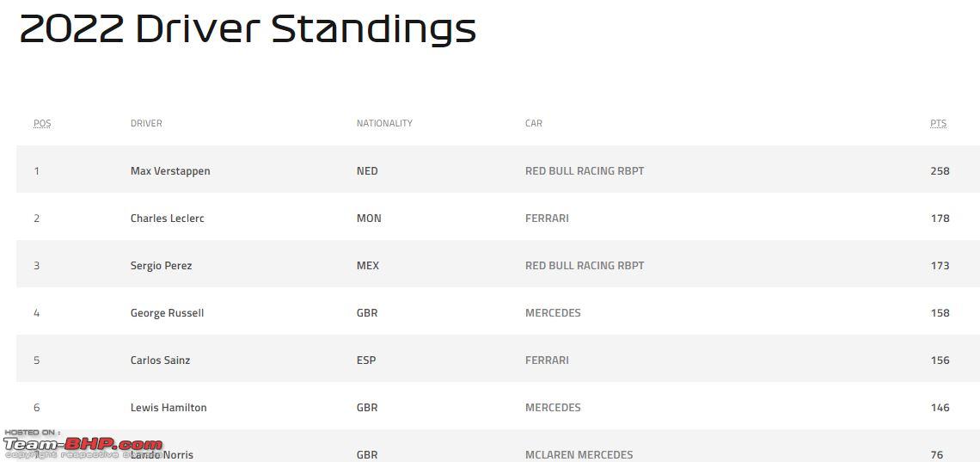Click the DRIVER column header

[146, 123]
